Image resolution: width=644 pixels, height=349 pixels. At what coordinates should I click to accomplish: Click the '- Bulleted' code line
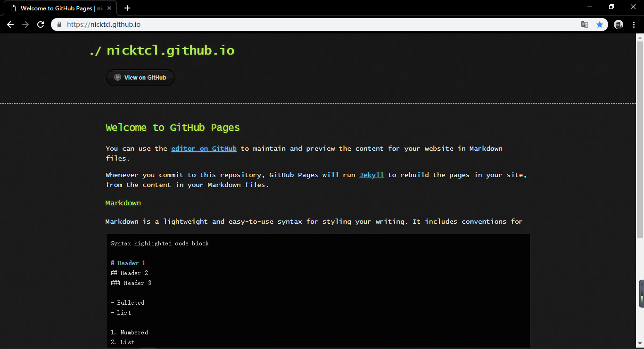coord(128,303)
